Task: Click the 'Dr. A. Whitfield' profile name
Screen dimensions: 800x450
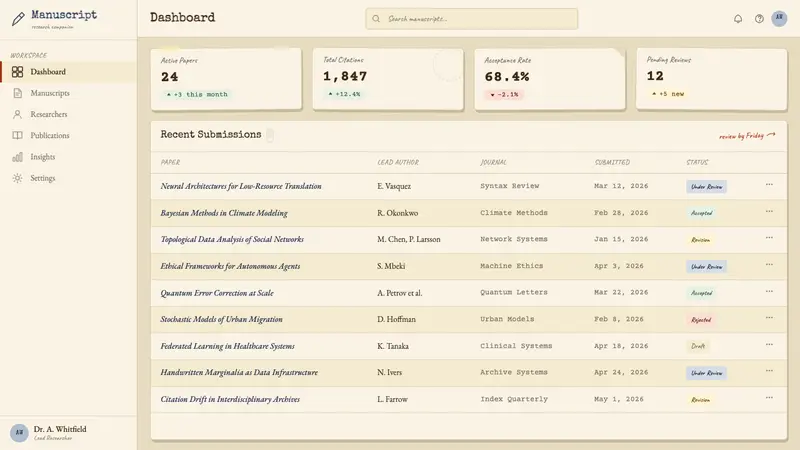Action: tap(60, 429)
